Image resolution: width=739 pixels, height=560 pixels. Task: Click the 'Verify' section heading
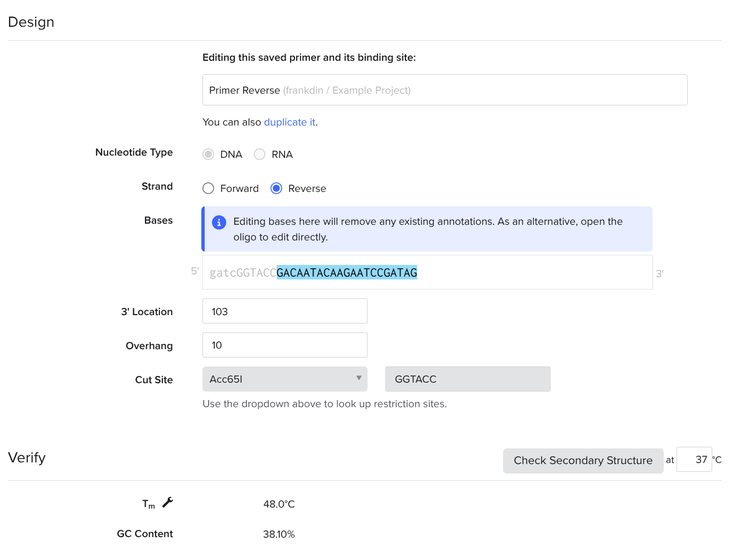(x=27, y=457)
